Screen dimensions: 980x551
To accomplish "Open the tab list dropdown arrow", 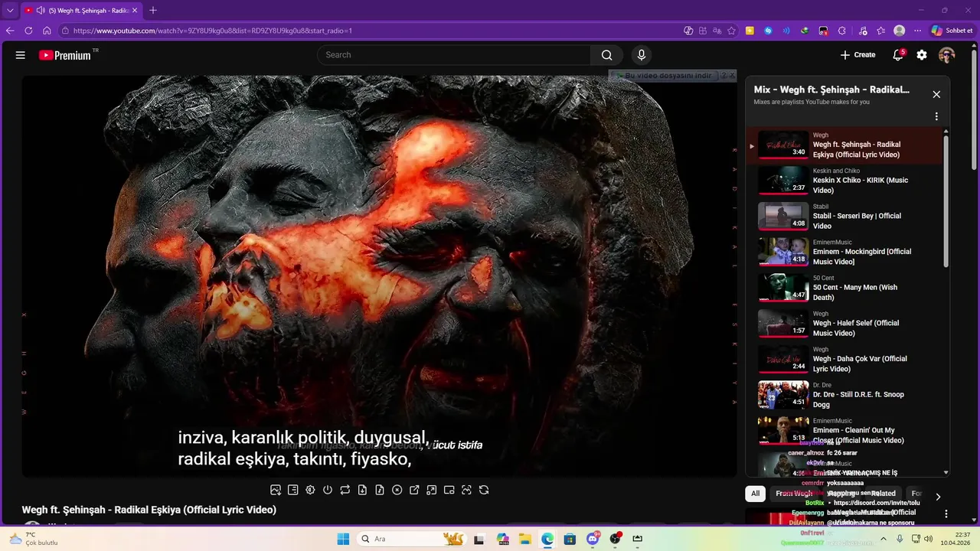I will [10, 10].
